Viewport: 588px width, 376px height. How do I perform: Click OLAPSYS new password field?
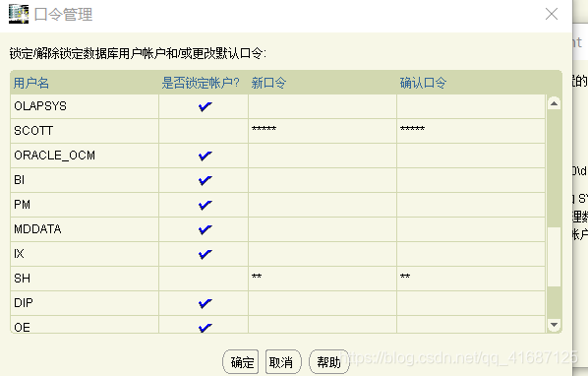[323, 106]
